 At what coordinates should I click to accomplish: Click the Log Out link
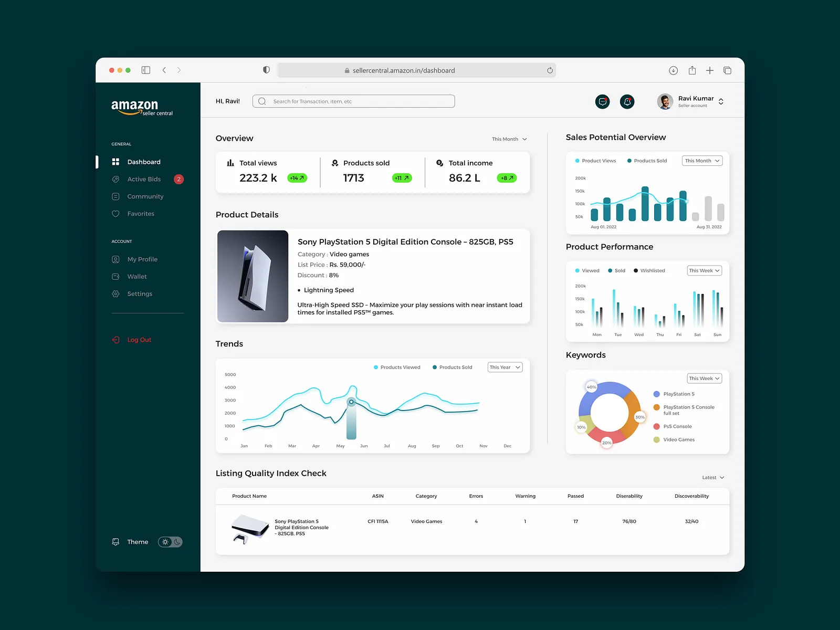pyautogui.click(x=139, y=340)
